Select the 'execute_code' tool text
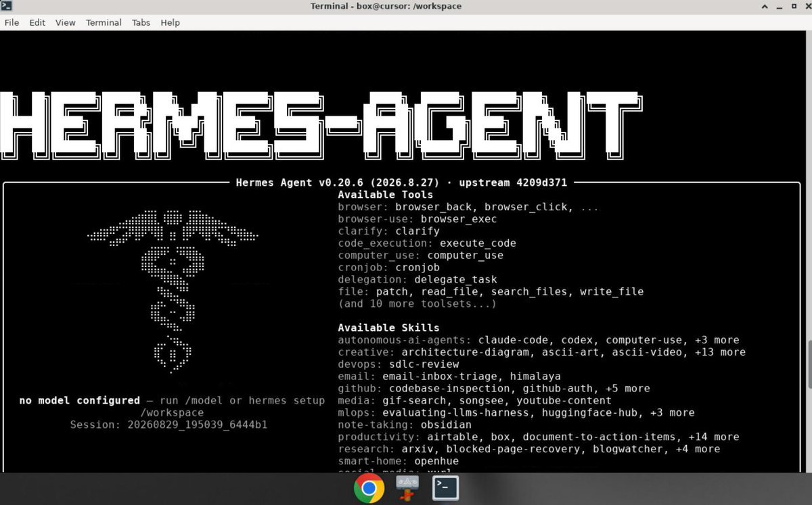 coord(478,243)
